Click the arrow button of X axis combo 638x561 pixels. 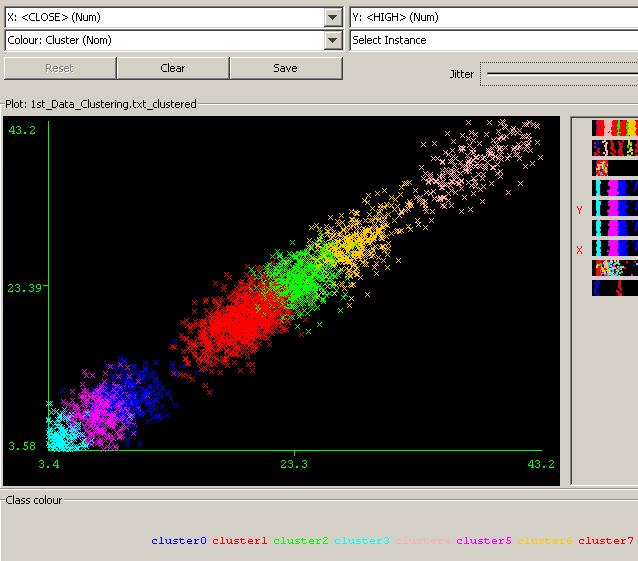tap(333, 17)
